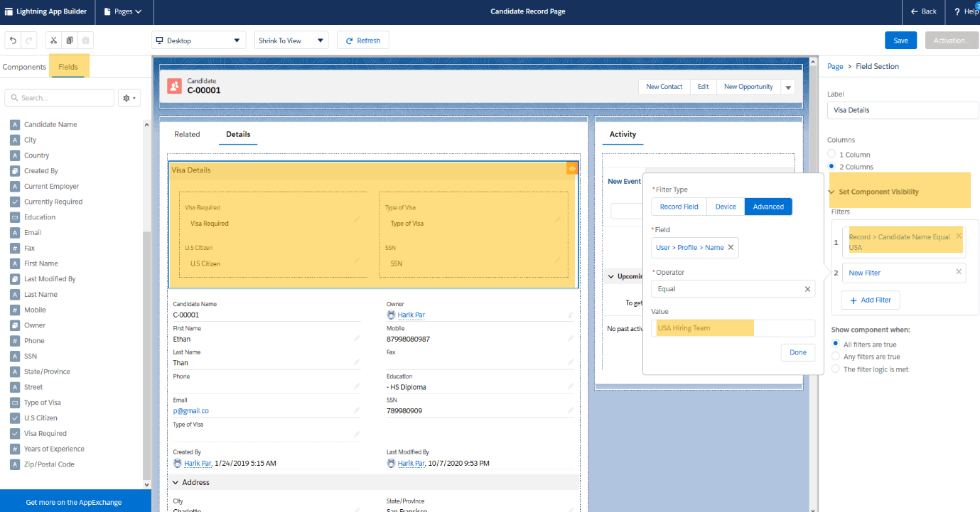The height and width of the screenshot is (512, 980).
Task: Remove the User > Profile > Name field
Action: click(731, 247)
